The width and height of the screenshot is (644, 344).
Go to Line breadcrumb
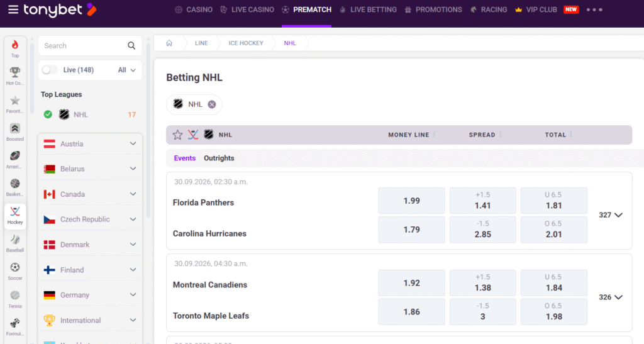[x=201, y=43]
